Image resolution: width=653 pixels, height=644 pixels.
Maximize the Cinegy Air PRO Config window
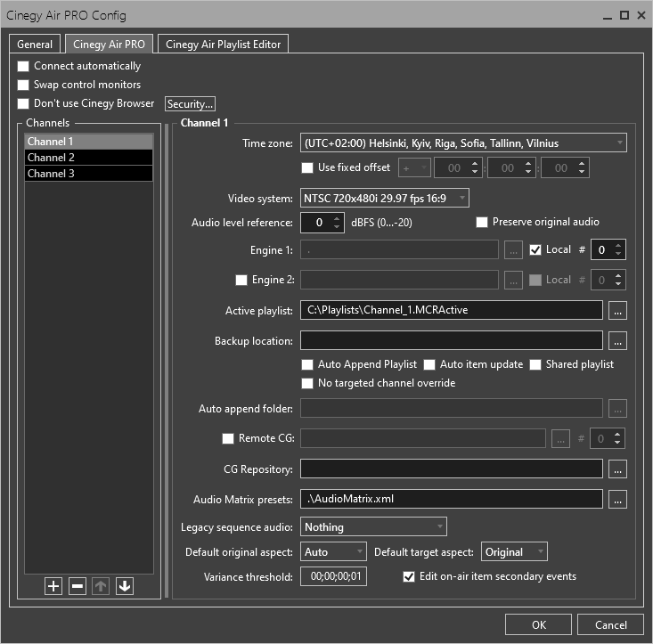click(624, 15)
